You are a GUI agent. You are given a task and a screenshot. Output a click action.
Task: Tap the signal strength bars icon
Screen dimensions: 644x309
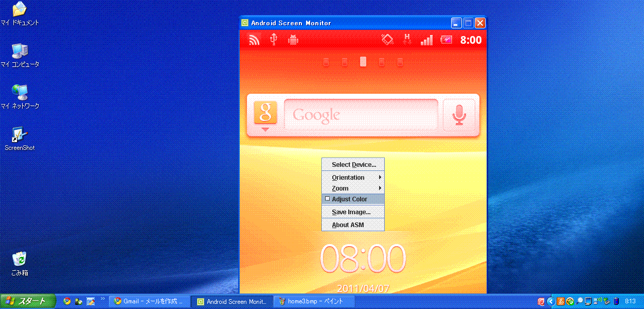pos(426,40)
